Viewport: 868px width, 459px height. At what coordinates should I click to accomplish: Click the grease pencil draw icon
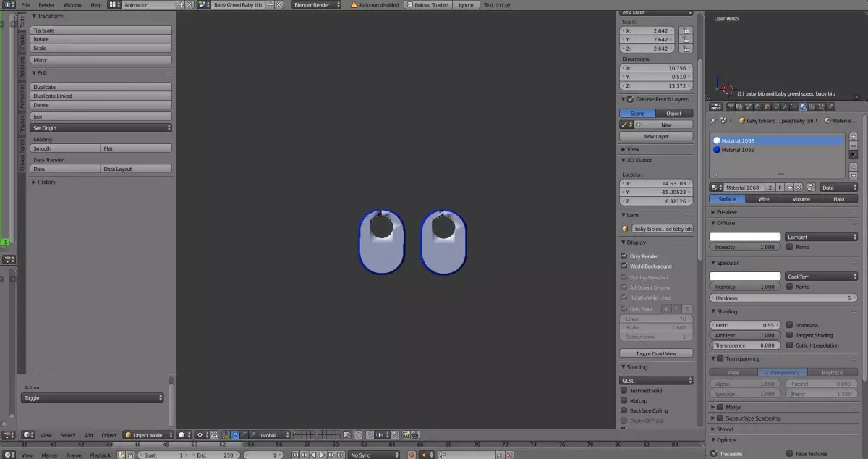[625, 125]
